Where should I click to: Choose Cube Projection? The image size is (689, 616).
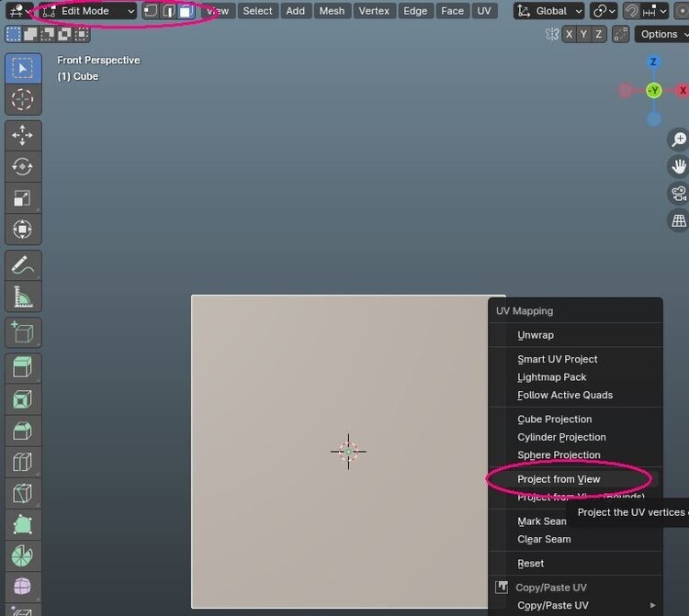click(575, 420)
